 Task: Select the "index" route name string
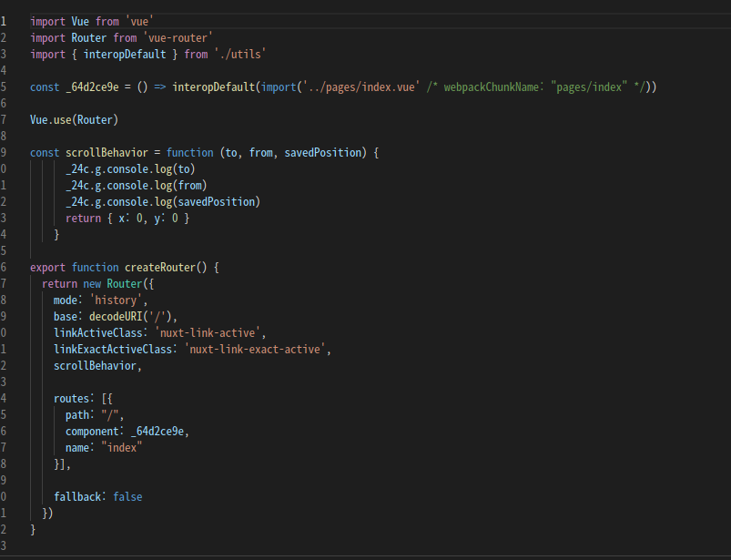[x=120, y=447]
